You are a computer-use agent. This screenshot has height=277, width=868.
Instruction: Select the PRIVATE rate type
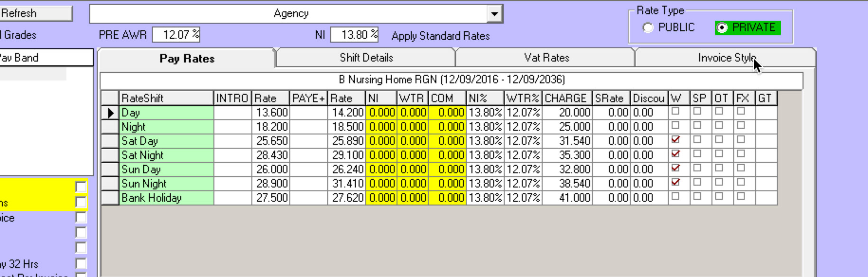point(722,28)
